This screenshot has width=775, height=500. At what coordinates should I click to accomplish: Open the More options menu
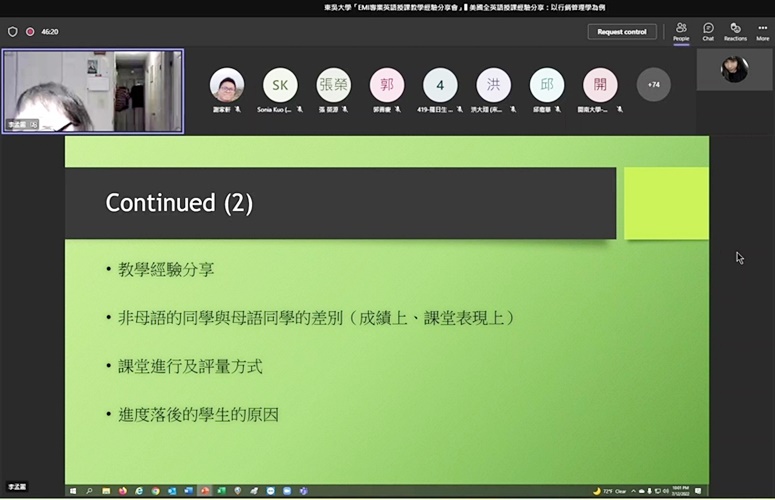[762, 31]
